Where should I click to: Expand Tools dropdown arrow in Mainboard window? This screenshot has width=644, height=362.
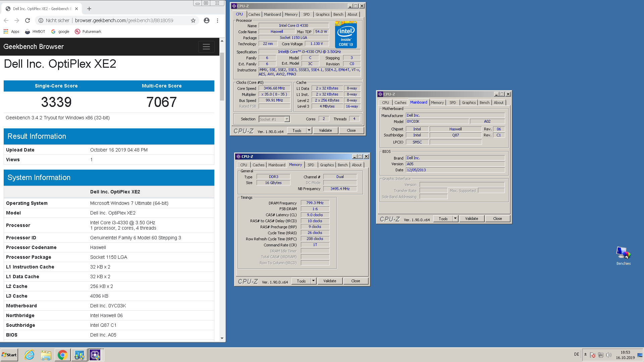[455, 219]
